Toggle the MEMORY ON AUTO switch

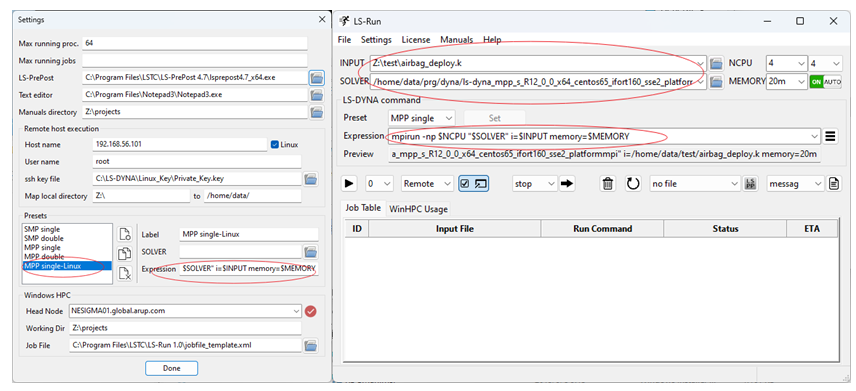coord(825,82)
